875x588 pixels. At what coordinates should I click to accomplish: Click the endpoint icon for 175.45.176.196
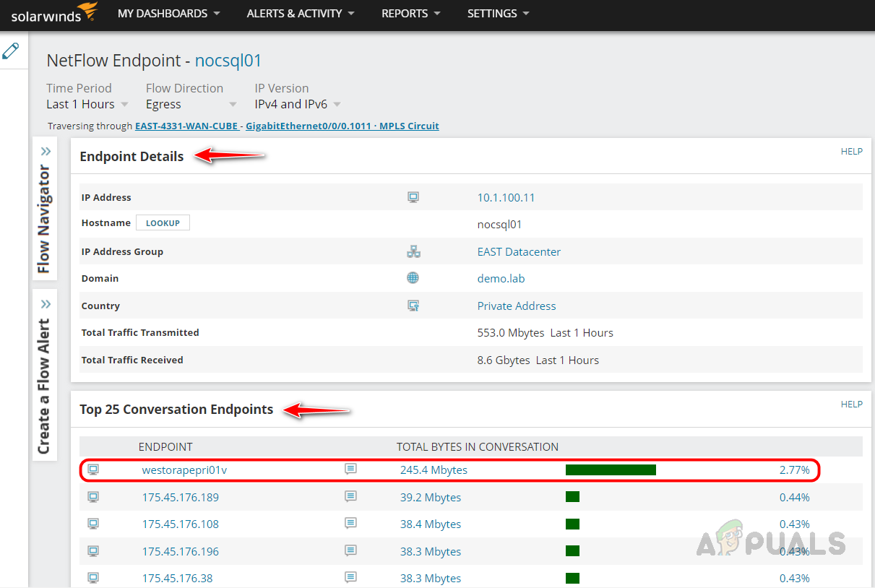coord(93,551)
